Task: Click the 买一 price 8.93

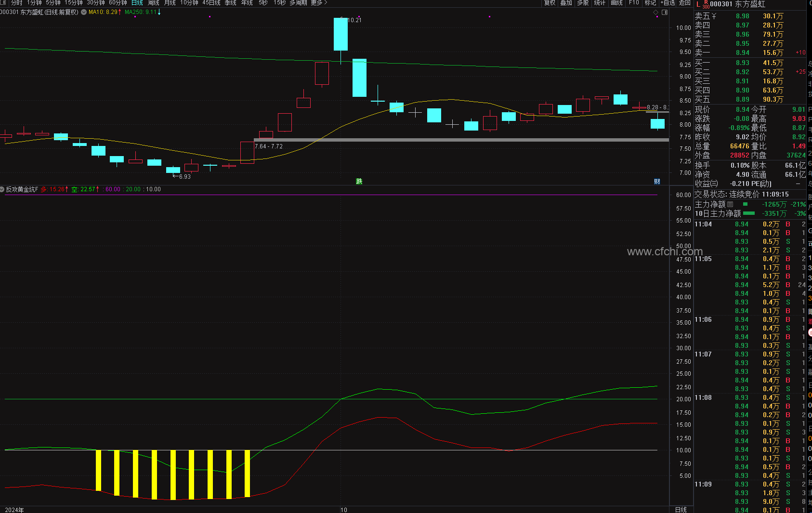Action: [742, 63]
